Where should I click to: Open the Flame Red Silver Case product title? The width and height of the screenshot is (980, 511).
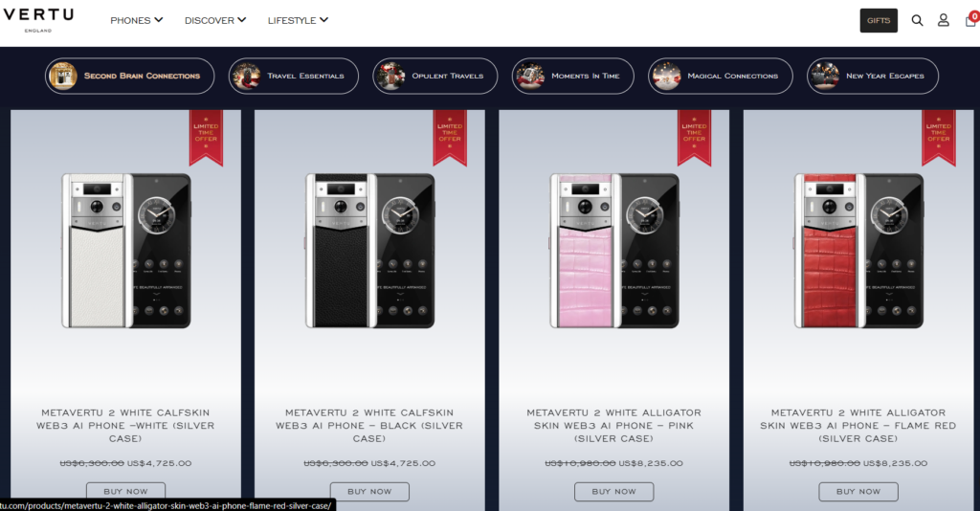pos(858,426)
